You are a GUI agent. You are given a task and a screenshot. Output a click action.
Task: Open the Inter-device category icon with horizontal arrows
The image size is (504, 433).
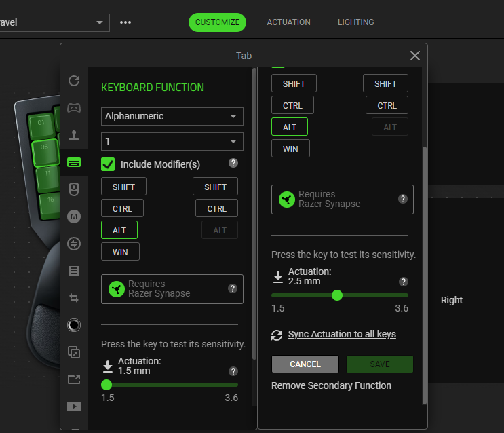(74, 244)
